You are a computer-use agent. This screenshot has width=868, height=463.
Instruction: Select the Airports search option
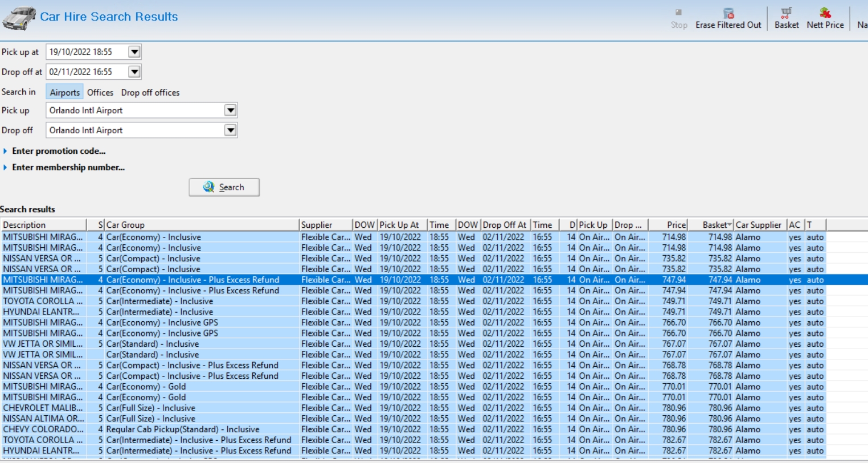tap(65, 92)
